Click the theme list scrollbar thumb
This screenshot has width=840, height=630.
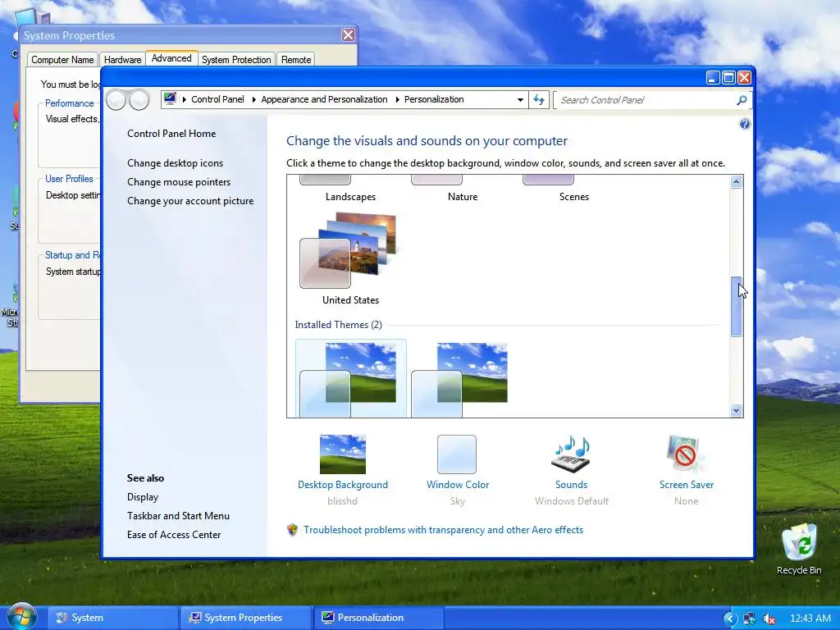click(x=736, y=307)
